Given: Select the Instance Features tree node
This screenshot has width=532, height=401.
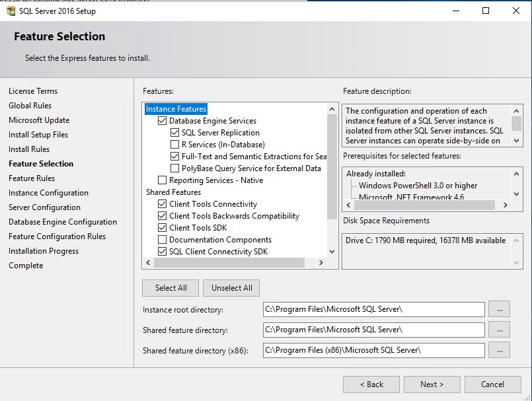Looking at the screenshot, I should (x=176, y=109).
